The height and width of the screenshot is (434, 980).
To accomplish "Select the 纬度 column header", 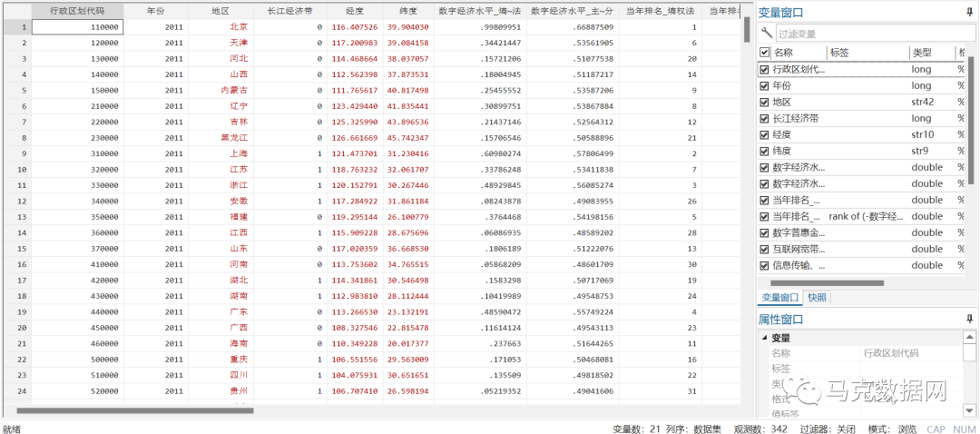I will tap(408, 11).
